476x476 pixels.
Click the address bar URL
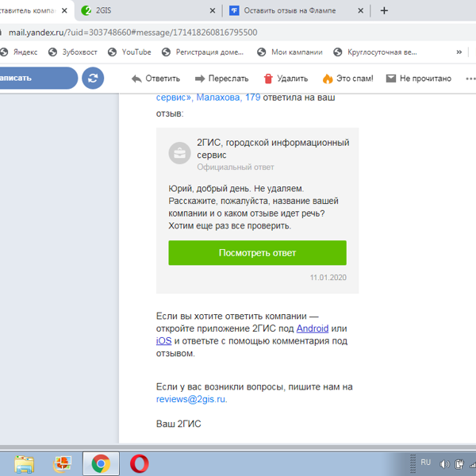point(132,33)
